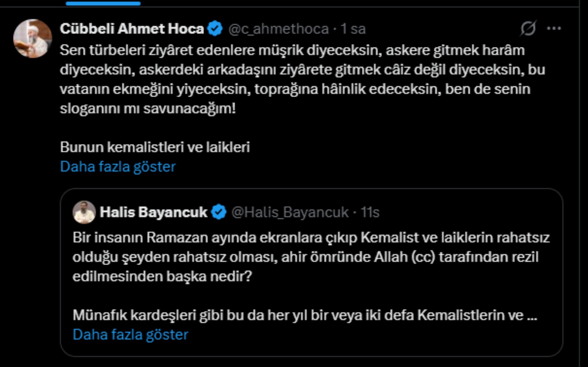588x367 pixels.
Task: Click the @Halis_Bayancuk handle
Action: tap(290, 212)
